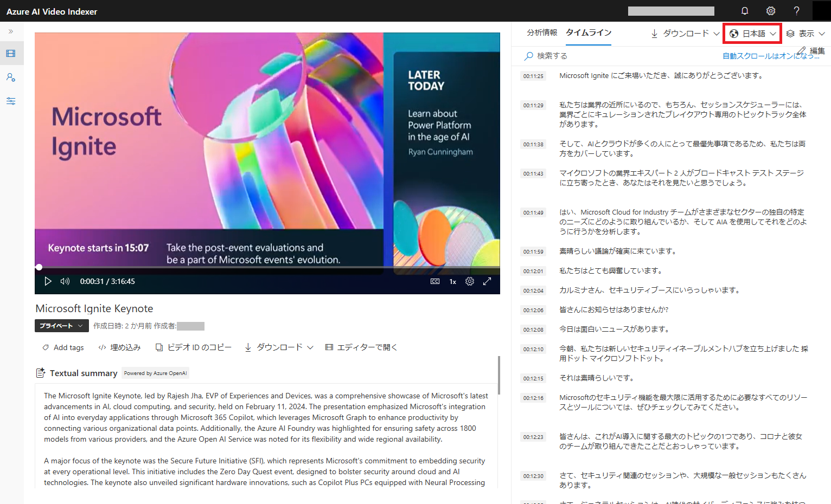
Task: Copy the video ID with ビデオ ID のコピー
Action: point(194,347)
